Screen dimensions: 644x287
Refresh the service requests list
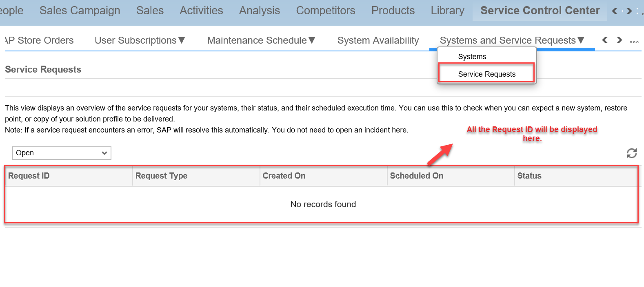click(631, 153)
